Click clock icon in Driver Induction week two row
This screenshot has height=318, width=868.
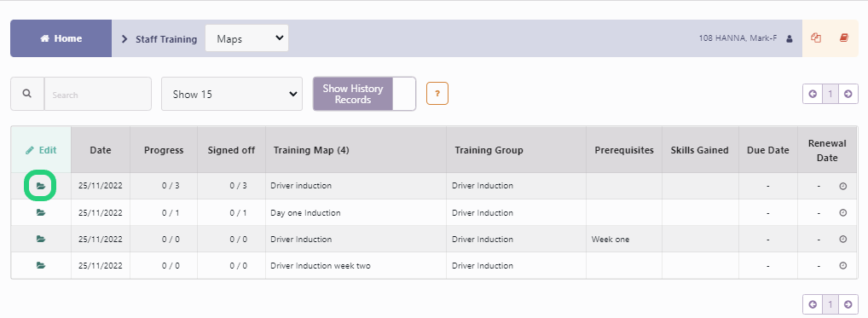pos(843,265)
